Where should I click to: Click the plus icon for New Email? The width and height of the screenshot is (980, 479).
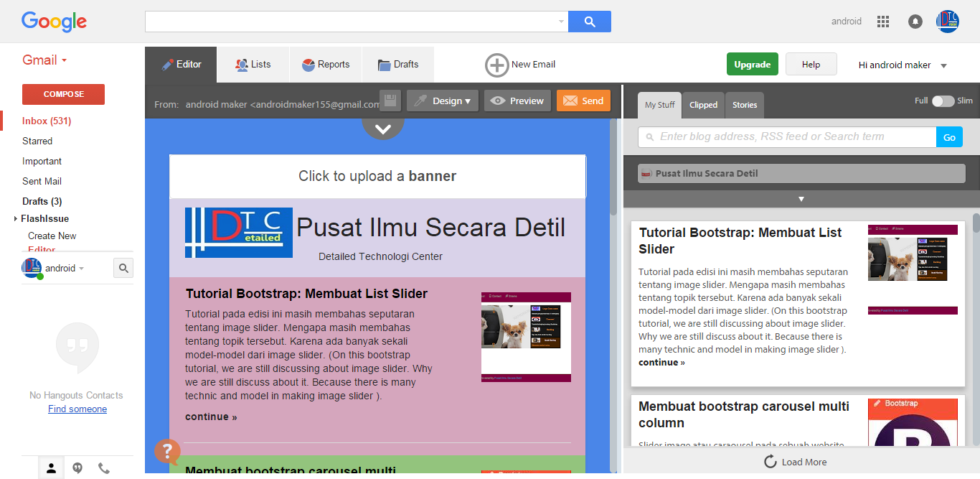click(x=497, y=65)
